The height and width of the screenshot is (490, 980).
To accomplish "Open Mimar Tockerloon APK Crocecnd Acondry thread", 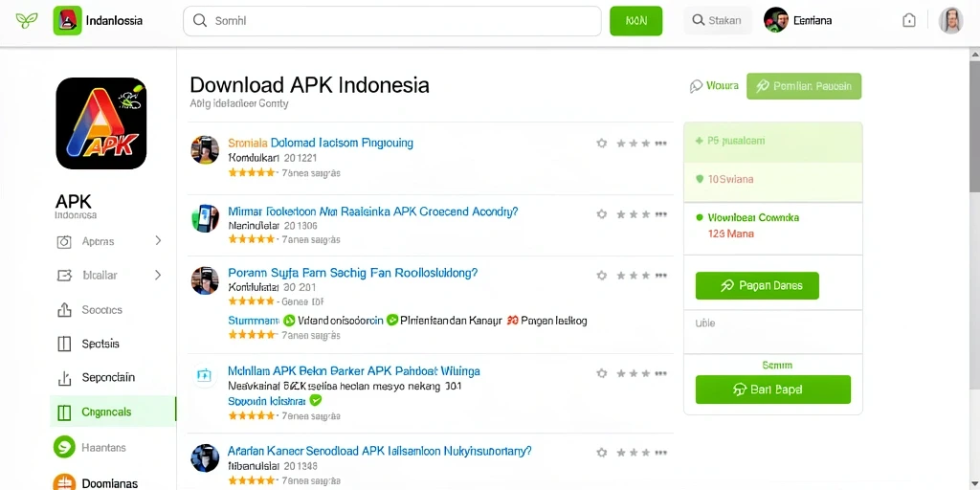I will point(373,212).
